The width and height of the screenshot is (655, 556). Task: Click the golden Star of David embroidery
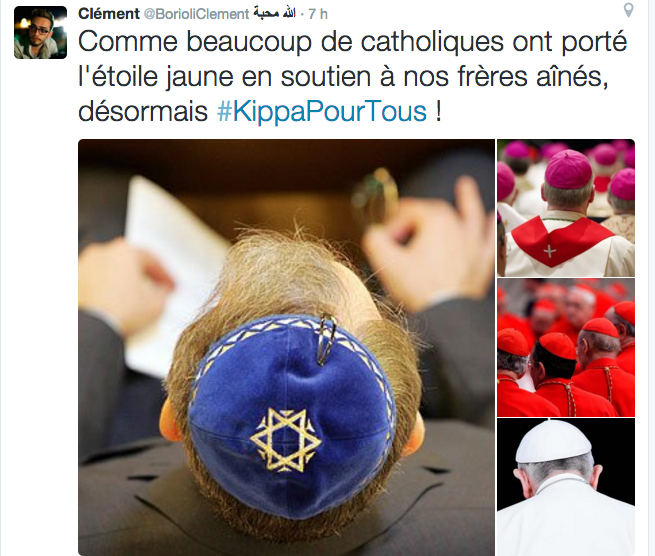tap(286, 440)
